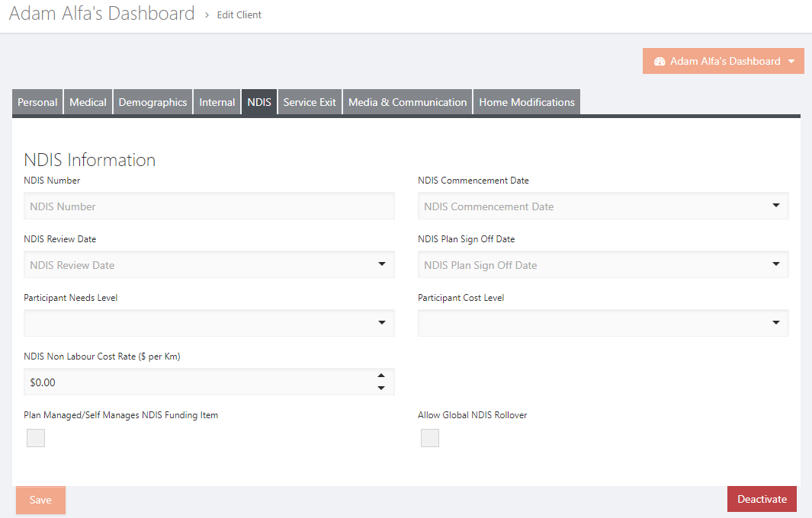
Task: Increase the NDIS Non Labour Cost Rate
Action: pos(381,376)
